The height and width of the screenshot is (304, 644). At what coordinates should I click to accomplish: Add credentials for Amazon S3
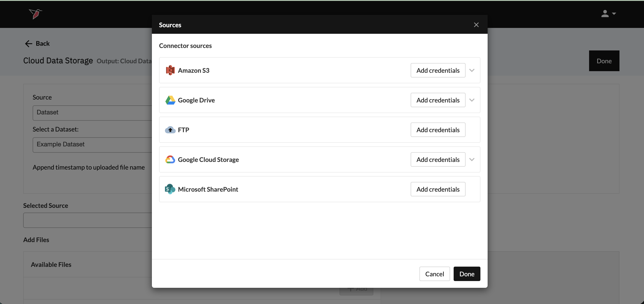coord(438,70)
